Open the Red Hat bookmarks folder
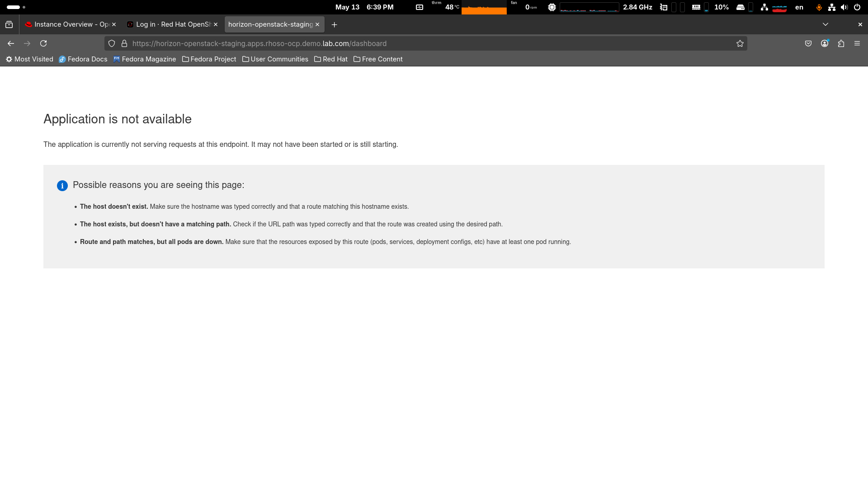The image size is (868, 488). point(331,59)
